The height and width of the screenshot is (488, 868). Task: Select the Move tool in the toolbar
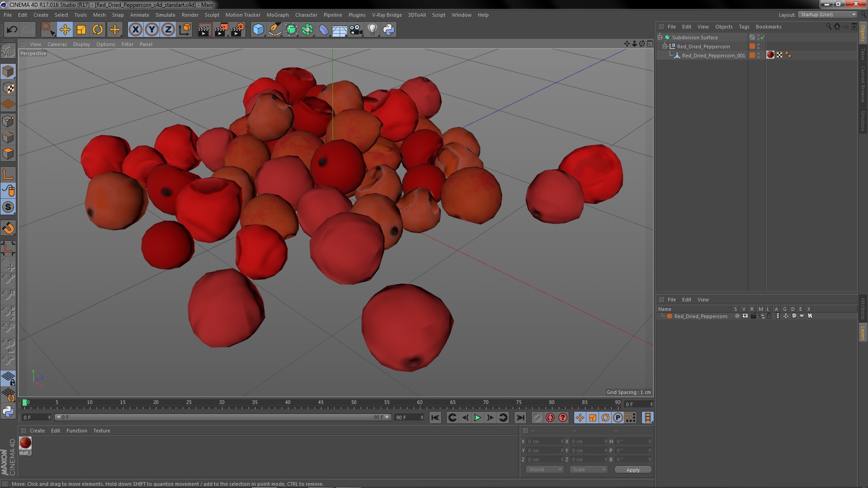point(65,30)
